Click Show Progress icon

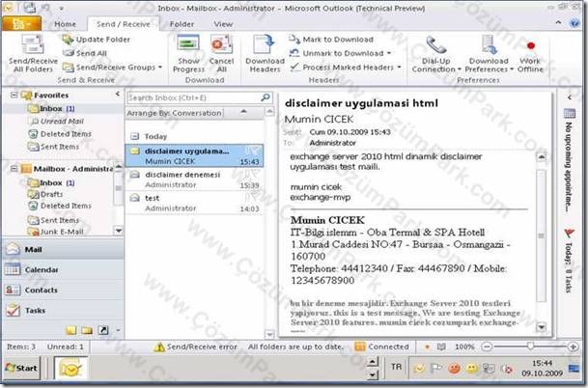click(188, 53)
